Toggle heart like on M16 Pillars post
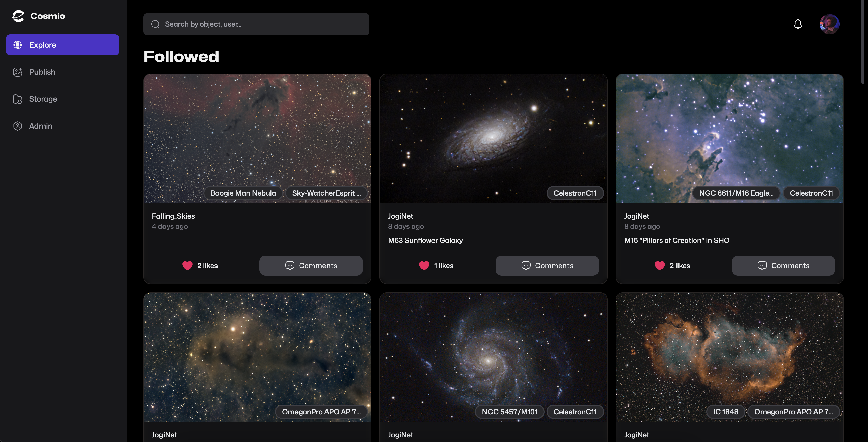Image resolution: width=868 pixels, height=442 pixels. click(x=660, y=266)
